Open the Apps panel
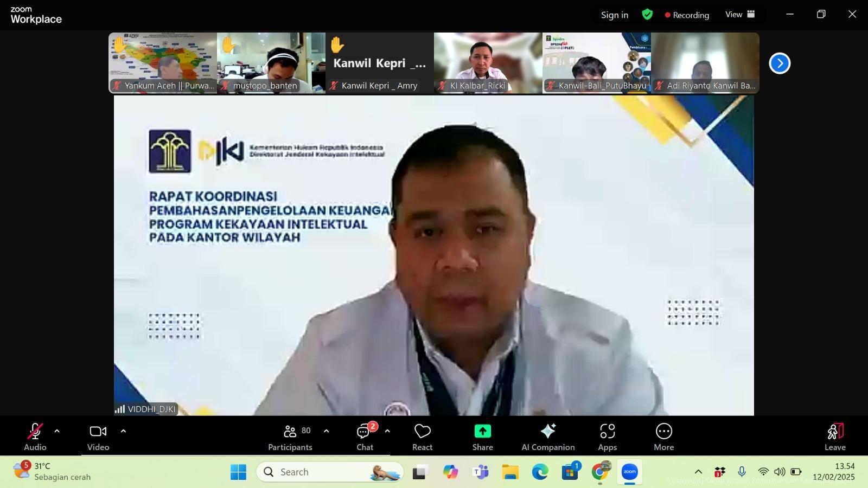The image size is (868, 488). [x=607, y=437]
